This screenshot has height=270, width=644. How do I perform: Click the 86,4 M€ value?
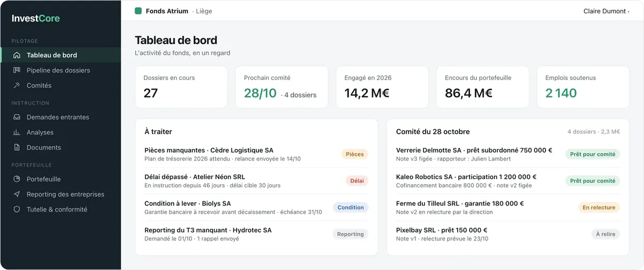pyautogui.click(x=469, y=93)
